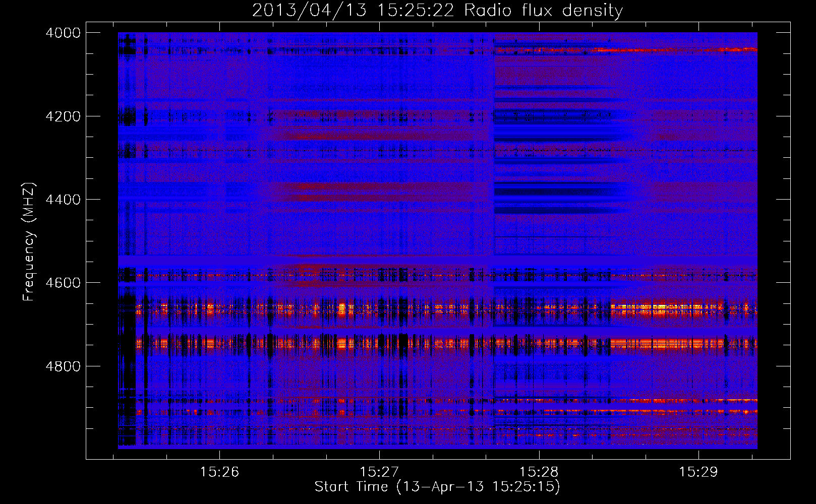The image size is (816, 504).
Task: Click the 4400 frequency tick label
Action: [63, 200]
